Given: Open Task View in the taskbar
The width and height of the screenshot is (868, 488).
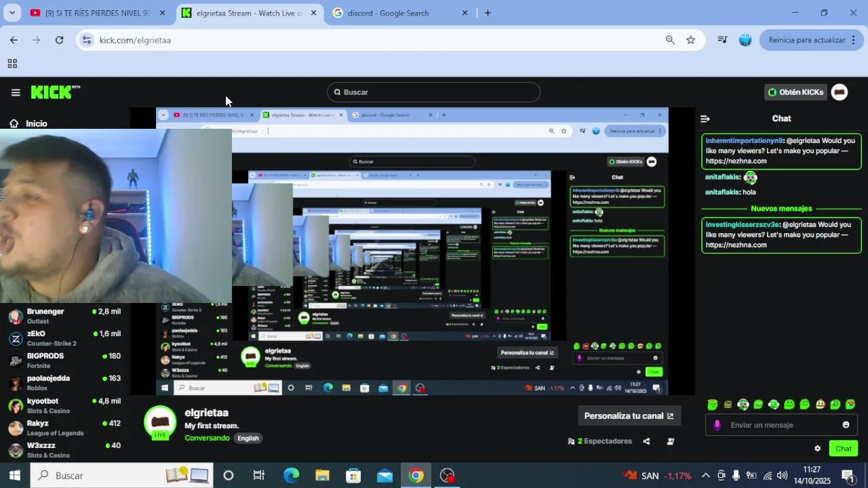Looking at the screenshot, I should [x=259, y=476].
